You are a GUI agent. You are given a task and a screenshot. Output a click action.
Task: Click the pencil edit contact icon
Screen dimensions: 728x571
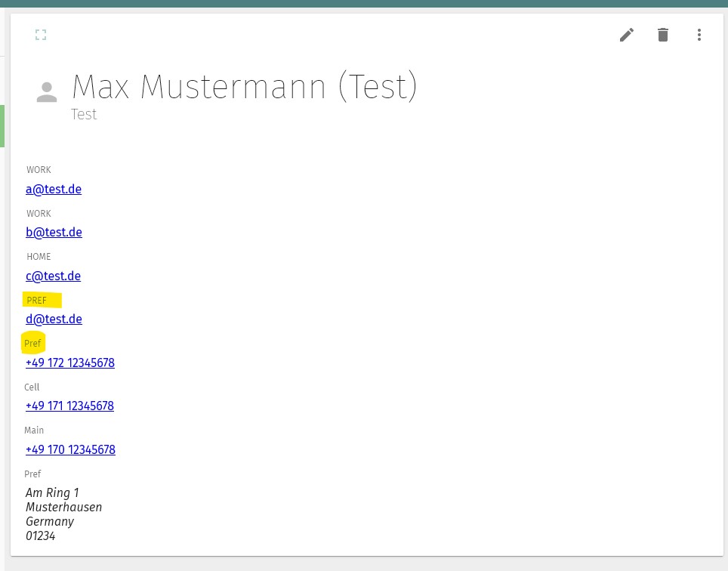pos(626,35)
